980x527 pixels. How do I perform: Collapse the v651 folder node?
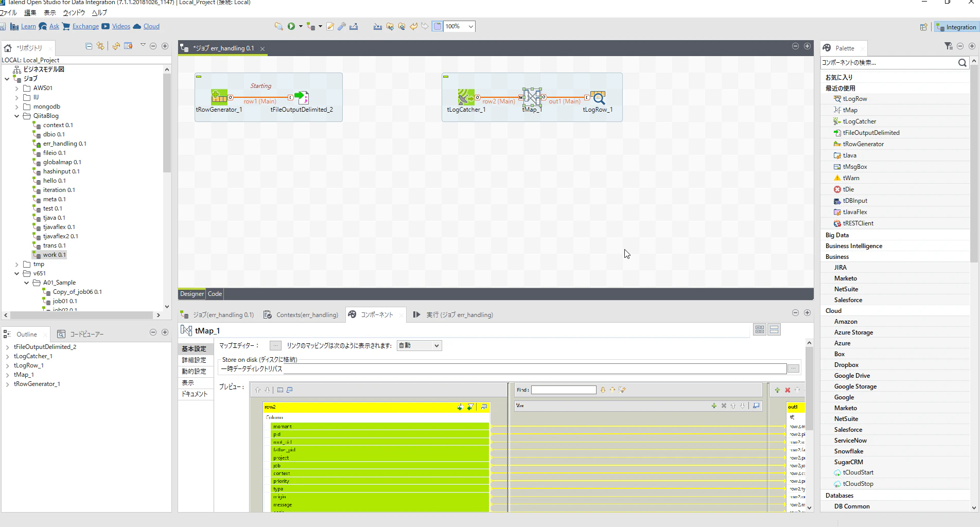[x=17, y=274]
